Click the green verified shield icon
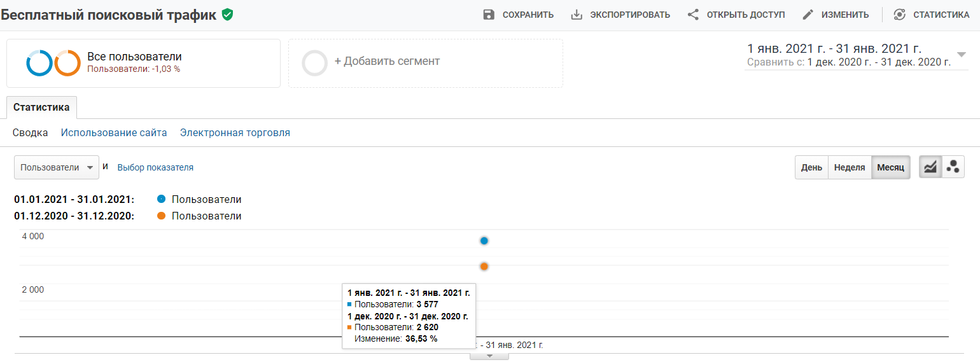Viewport: 980px width, 362px height. (227, 15)
